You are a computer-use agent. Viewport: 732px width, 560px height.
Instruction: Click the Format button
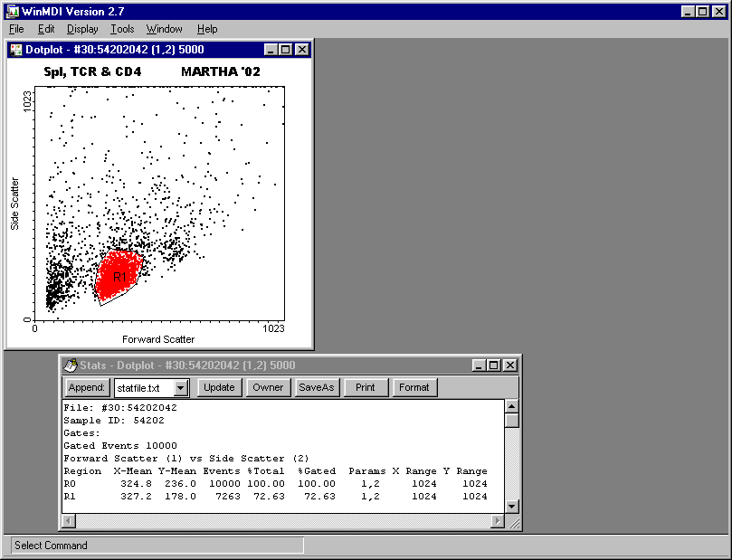pos(414,387)
